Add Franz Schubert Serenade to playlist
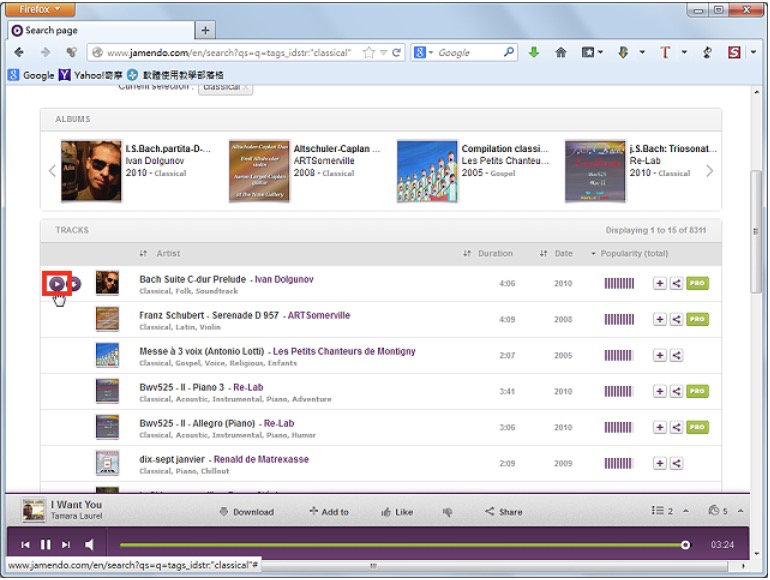The width and height of the screenshot is (770, 580). coord(660,319)
